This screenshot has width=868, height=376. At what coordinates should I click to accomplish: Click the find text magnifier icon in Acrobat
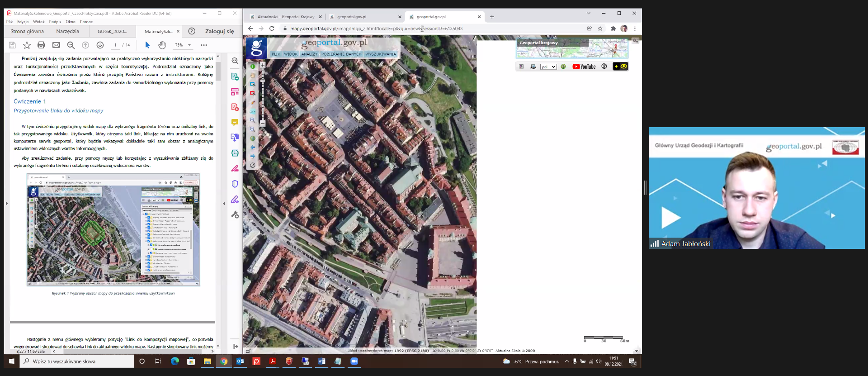click(x=71, y=45)
